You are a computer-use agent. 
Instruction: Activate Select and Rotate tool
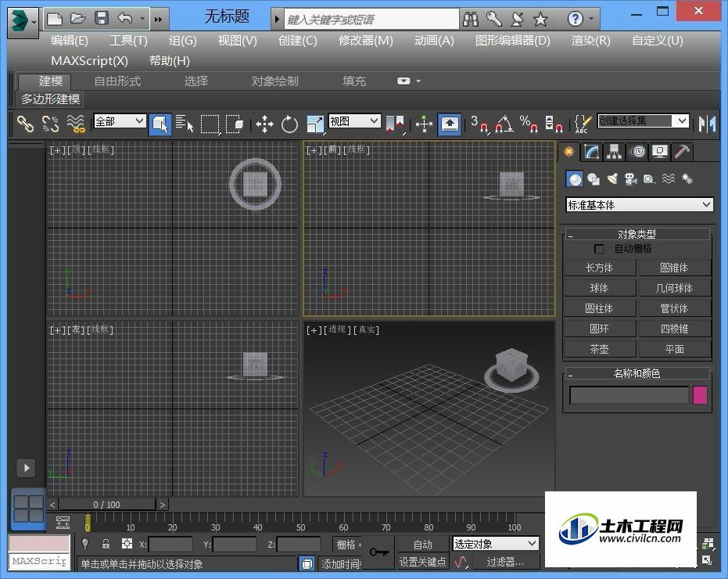[289, 124]
